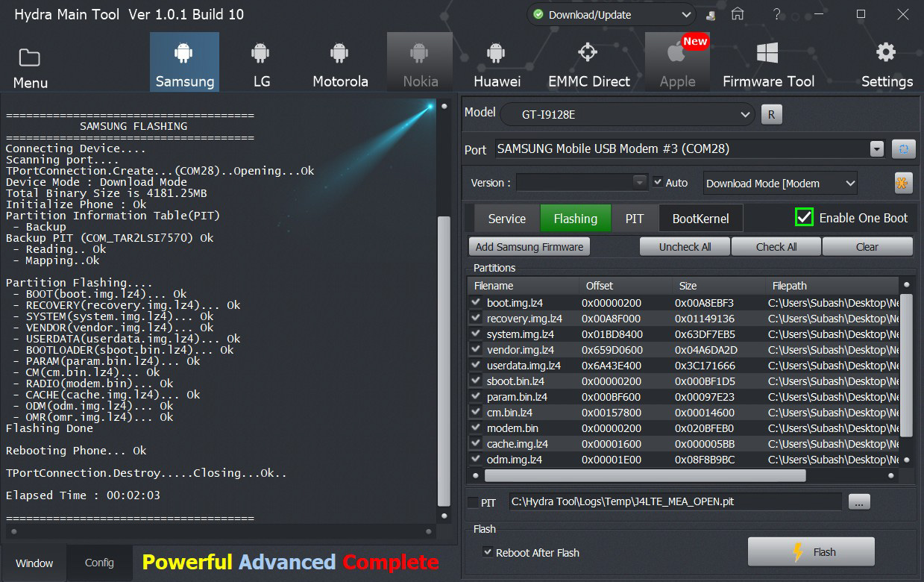
Task: Uncheck the userdata.img.lz4 partition
Action: pyautogui.click(x=476, y=365)
